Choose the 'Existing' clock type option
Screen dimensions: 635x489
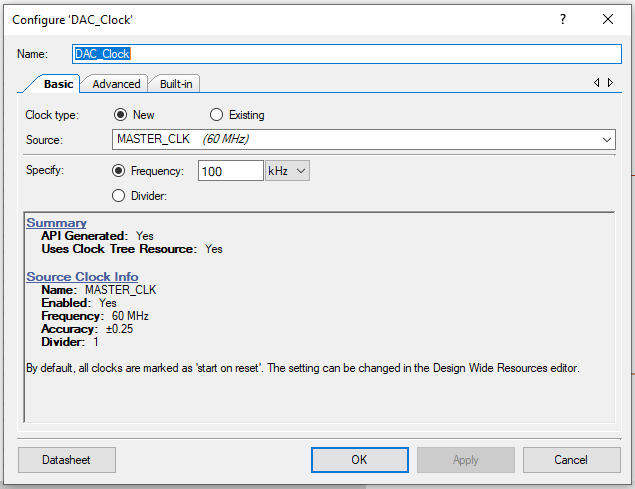click(217, 115)
